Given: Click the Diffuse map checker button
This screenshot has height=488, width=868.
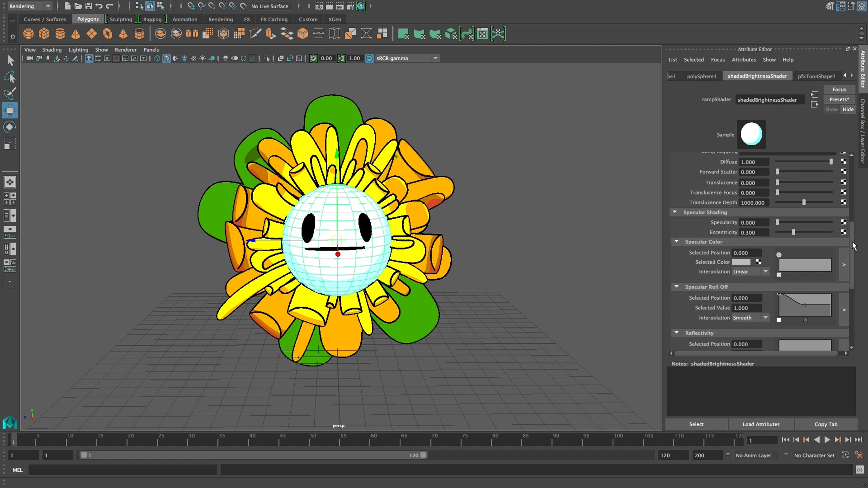Looking at the screenshot, I should [x=843, y=162].
